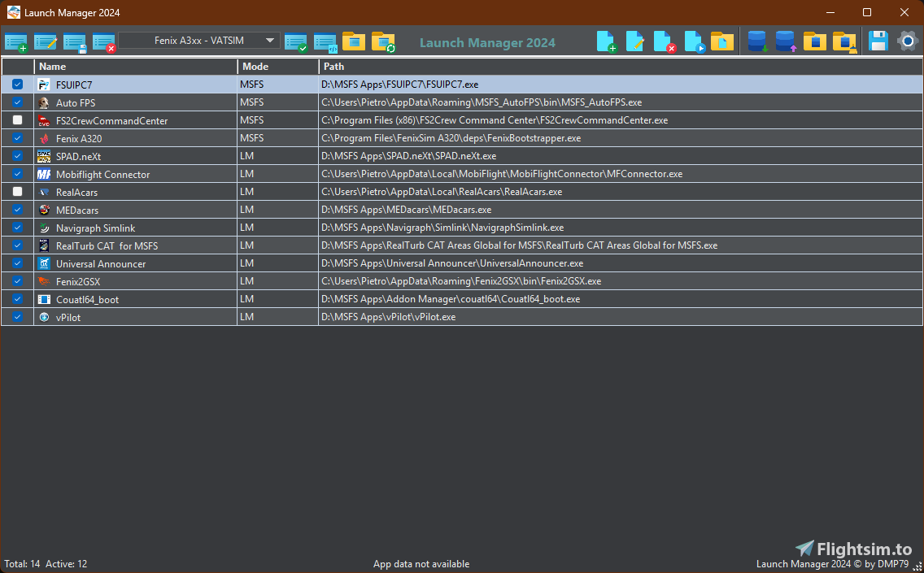The height and width of the screenshot is (573, 924).
Task: Click the database upload purple-arrow icon
Action: coord(786,41)
